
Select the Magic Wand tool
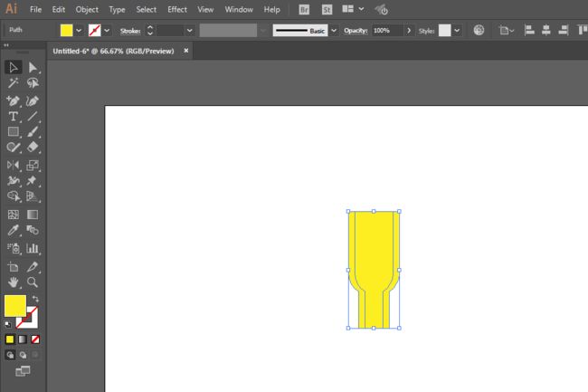pyautogui.click(x=14, y=83)
